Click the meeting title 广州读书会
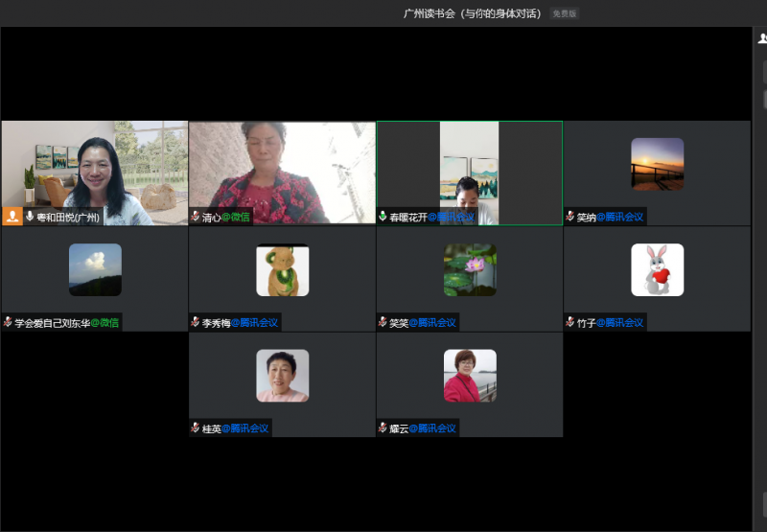Viewport: 767px width, 532px height. point(472,14)
